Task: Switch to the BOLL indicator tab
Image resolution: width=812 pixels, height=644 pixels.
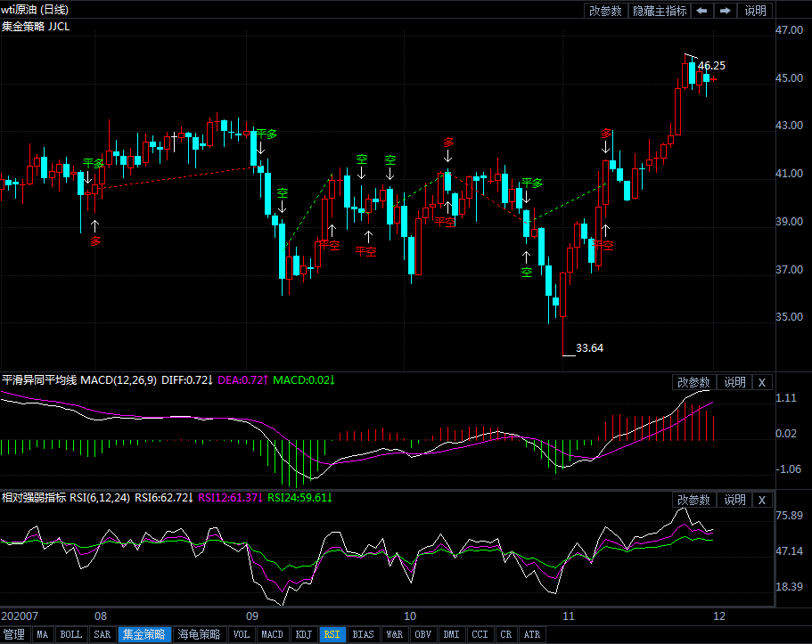Action: 70,635
